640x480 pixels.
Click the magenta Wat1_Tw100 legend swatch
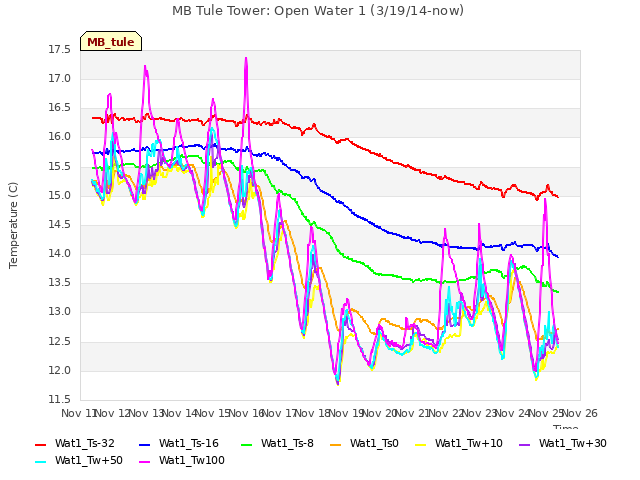[x=145, y=462]
